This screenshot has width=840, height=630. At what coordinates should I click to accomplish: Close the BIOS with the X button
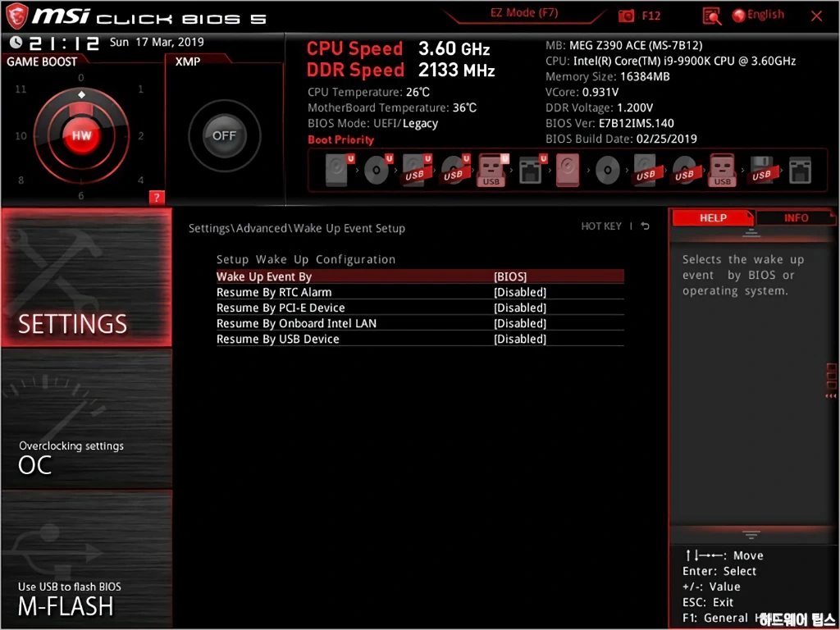tap(816, 16)
